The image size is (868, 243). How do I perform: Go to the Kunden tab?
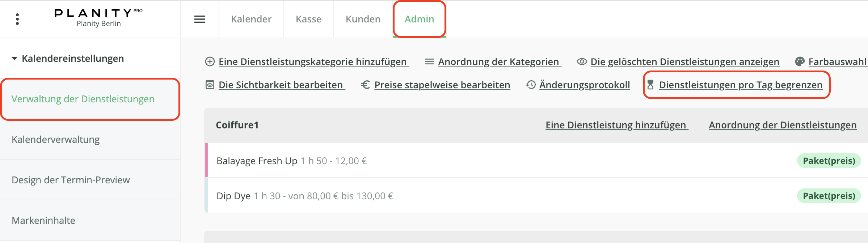(x=363, y=19)
